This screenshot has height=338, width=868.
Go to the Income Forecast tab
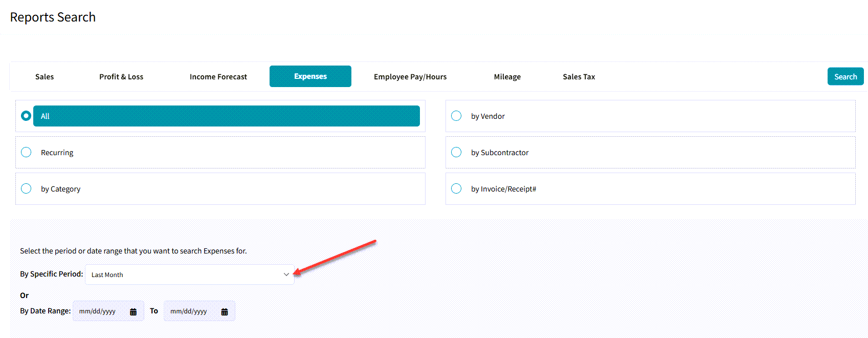pos(218,77)
